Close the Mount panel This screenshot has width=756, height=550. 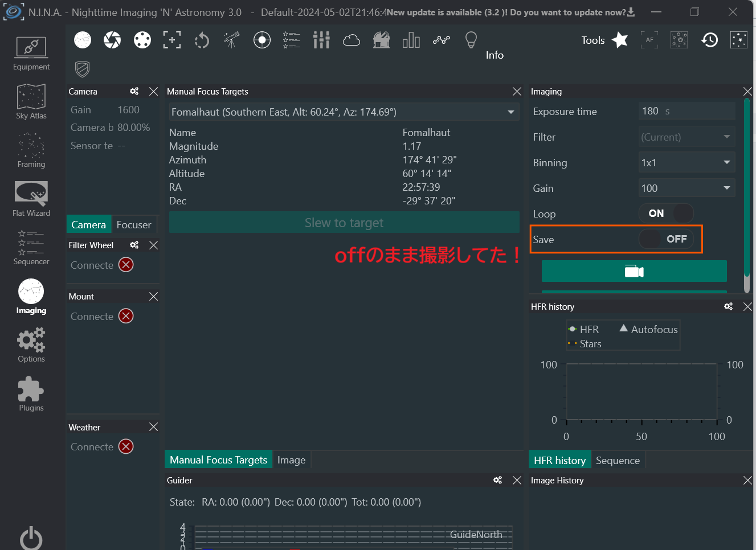pyautogui.click(x=153, y=296)
